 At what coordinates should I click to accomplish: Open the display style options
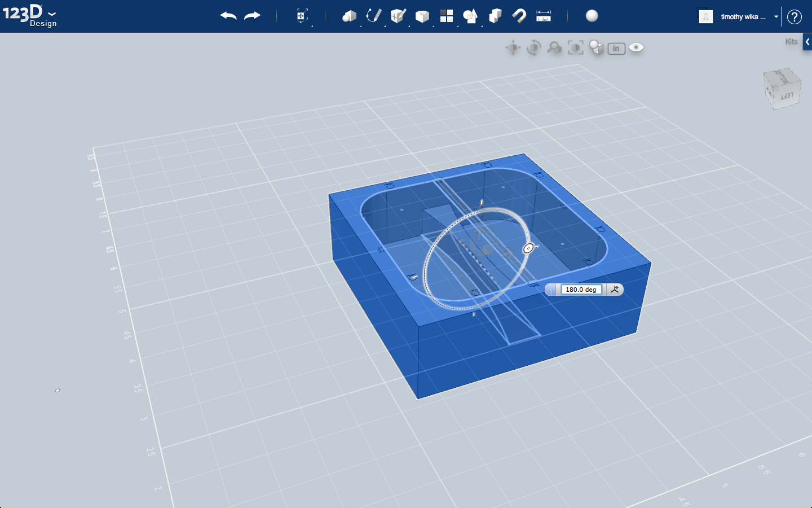(x=596, y=48)
